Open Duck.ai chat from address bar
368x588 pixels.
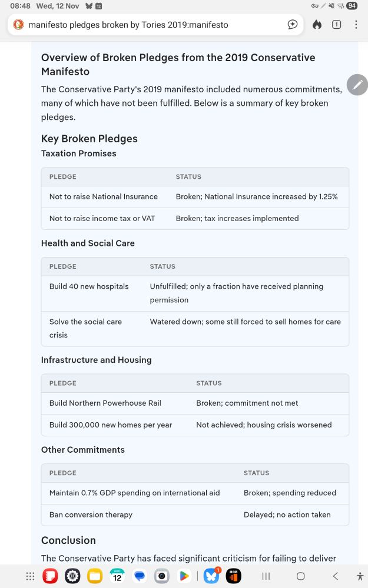coord(293,25)
